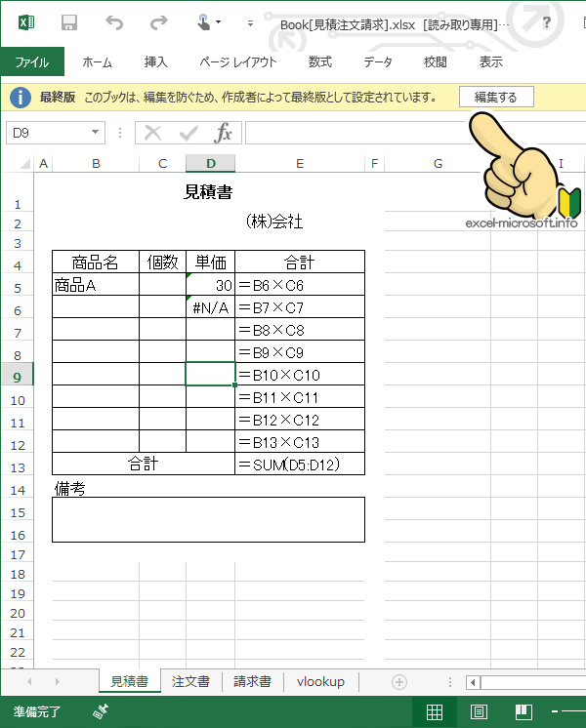Viewport: 586px width, 728px height.
Task: Click the 見積書 title cell
Action: (208, 191)
